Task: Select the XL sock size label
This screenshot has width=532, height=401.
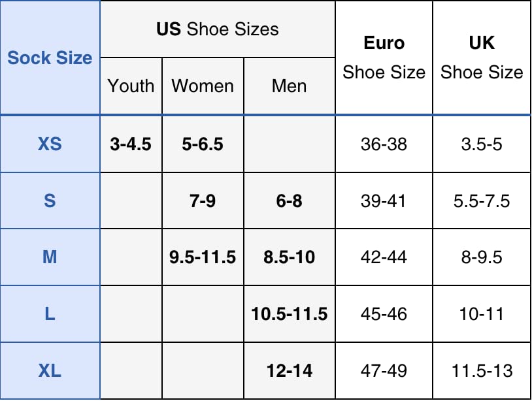Action: tap(50, 371)
